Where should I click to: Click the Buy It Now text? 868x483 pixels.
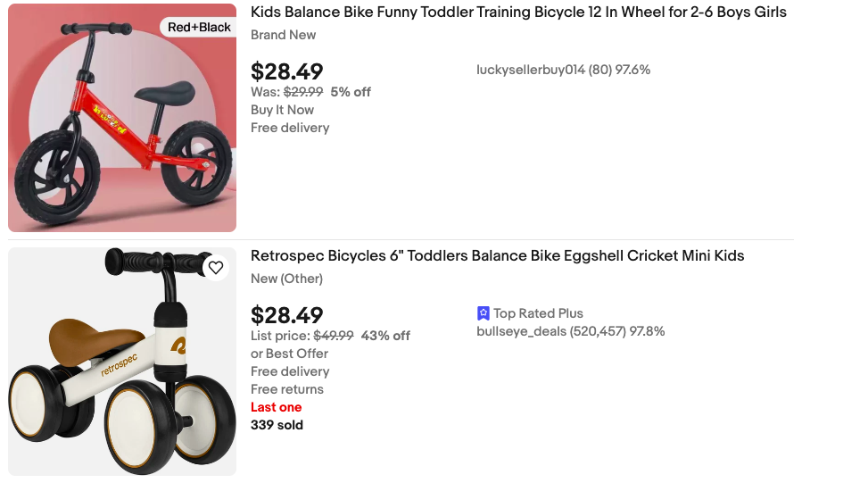pyautogui.click(x=282, y=110)
